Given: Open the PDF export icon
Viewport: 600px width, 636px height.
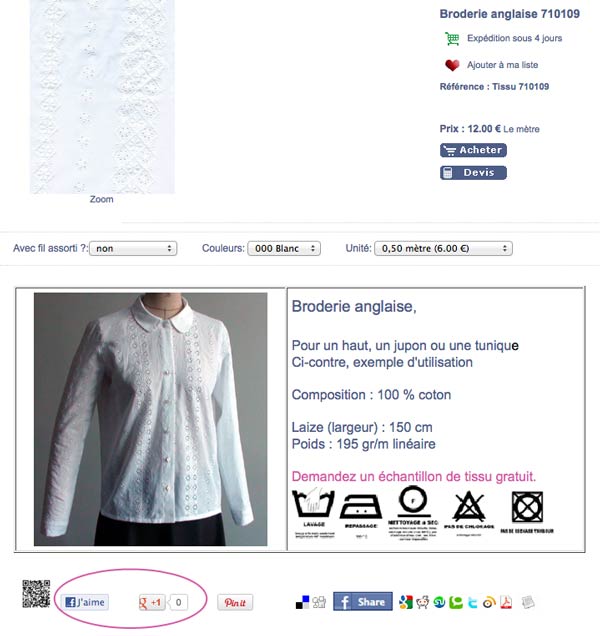Looking at the screenshot, I should [506, 602].
